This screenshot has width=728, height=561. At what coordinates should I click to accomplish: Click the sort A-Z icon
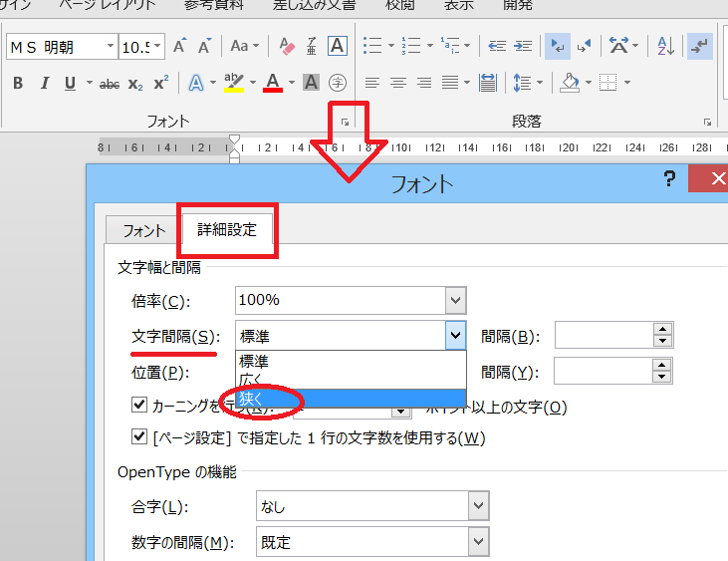[666, 46]
